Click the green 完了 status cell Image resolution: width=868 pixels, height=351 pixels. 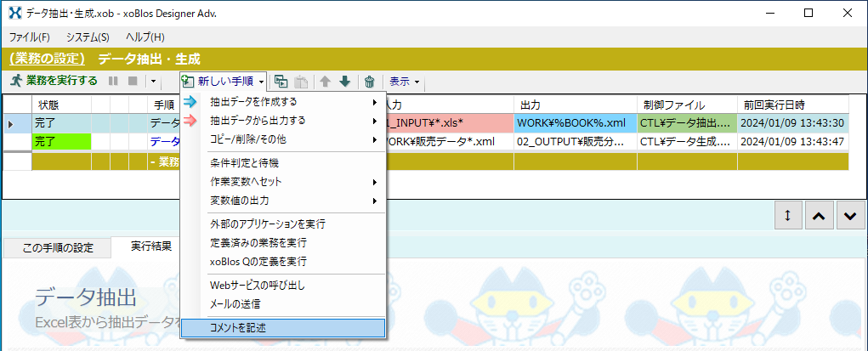[61, 142]
